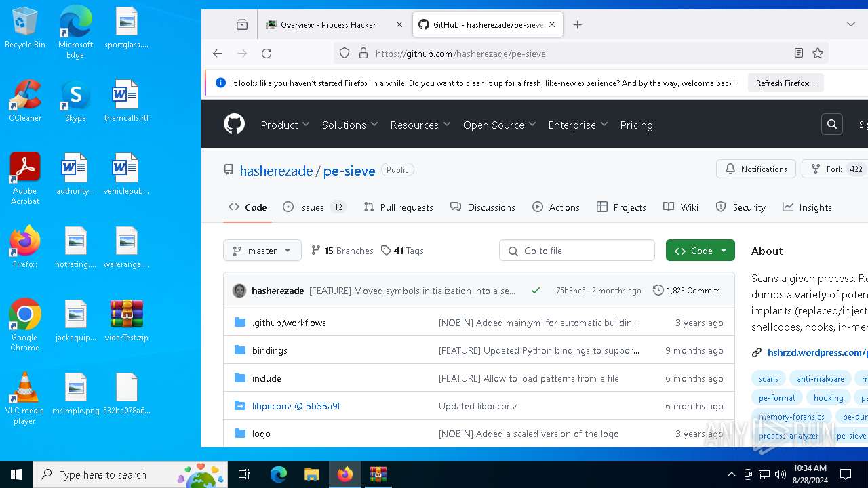View 15 Branches link

tap(342, 251)
